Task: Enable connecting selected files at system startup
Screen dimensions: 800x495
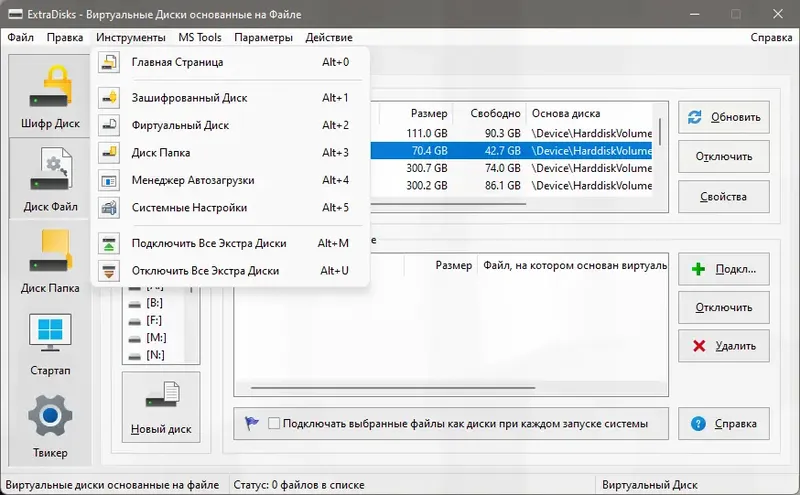Action: pyautogui.click(x=274, y=424)
